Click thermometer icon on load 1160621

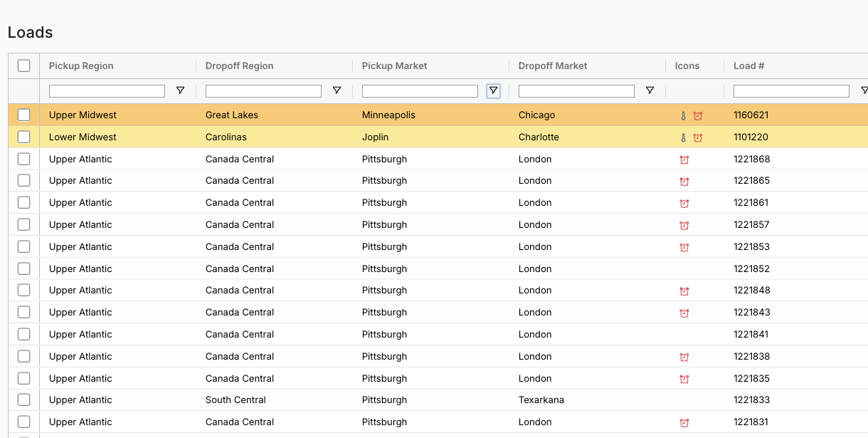pyautogui.click(x=684, y=116)
